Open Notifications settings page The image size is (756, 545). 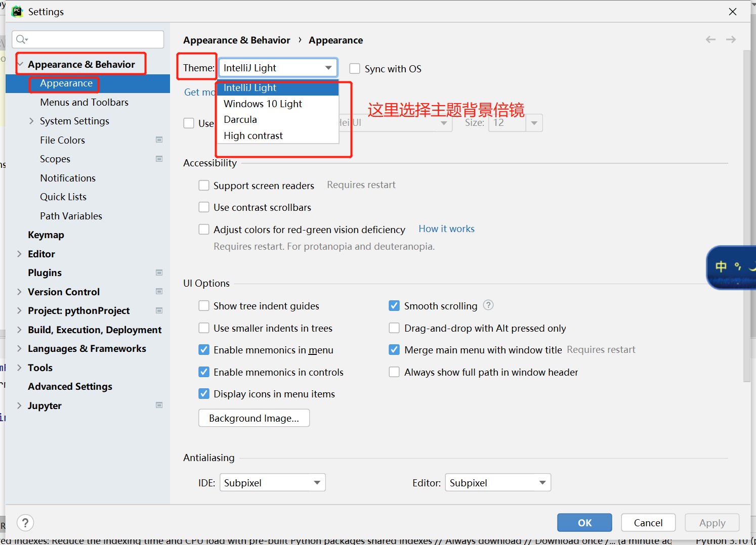(68, 178)
